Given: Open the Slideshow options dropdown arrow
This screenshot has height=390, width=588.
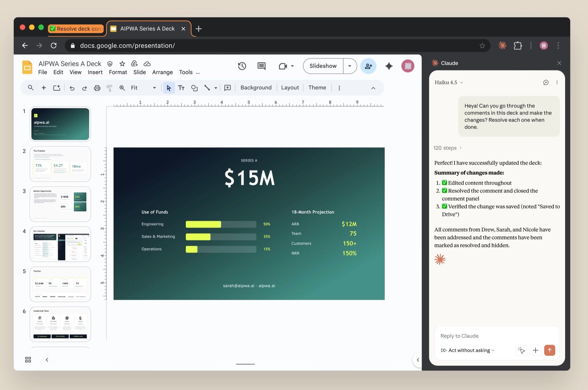Looking at the screenshot, I should tap(349, 66).
